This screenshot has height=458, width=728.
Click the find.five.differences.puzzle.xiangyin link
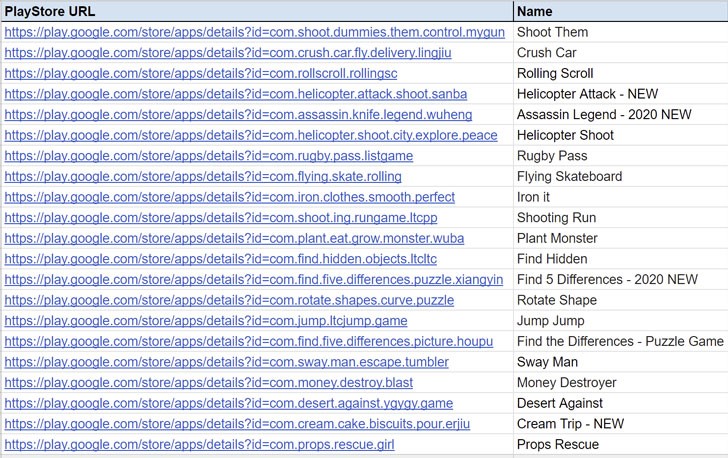(254, 279)
